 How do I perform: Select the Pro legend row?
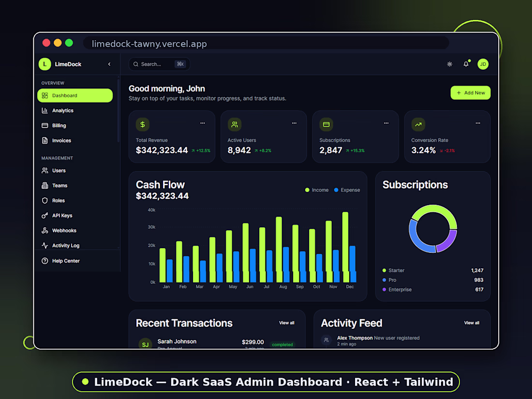[x=432, y=280]
